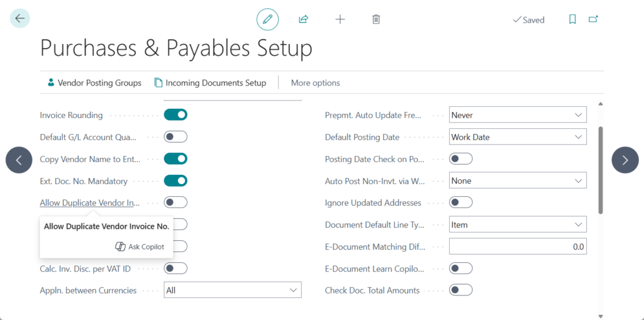This screenshot has width=644, height=320.
Task: Enable Ignore Updated Addresses toggle
Action: coord(460,202)
